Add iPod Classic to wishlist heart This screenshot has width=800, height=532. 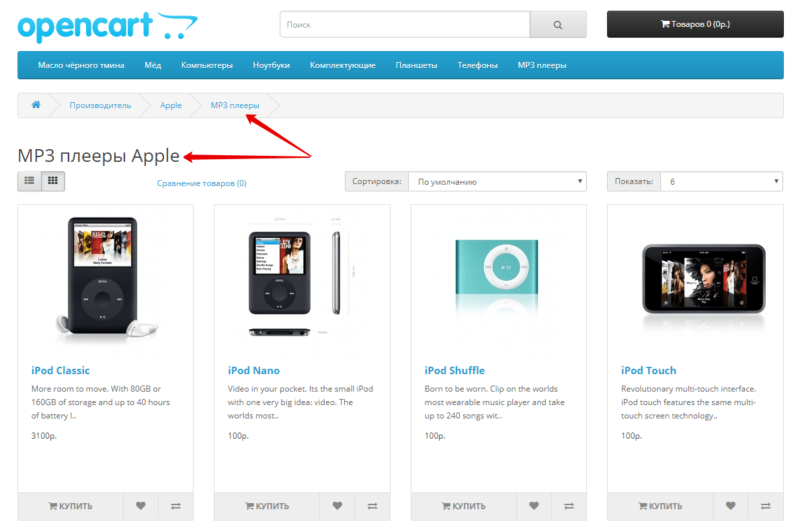pos(141,506)
